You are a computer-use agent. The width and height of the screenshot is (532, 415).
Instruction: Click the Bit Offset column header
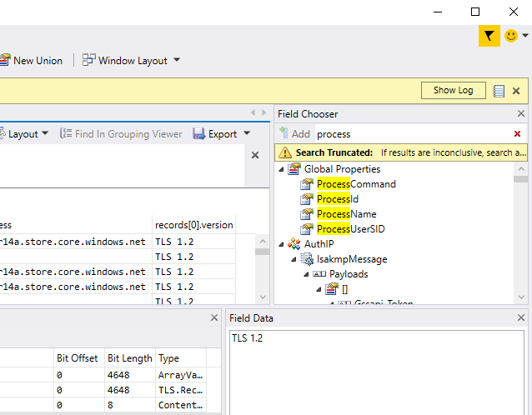point(79,358)
